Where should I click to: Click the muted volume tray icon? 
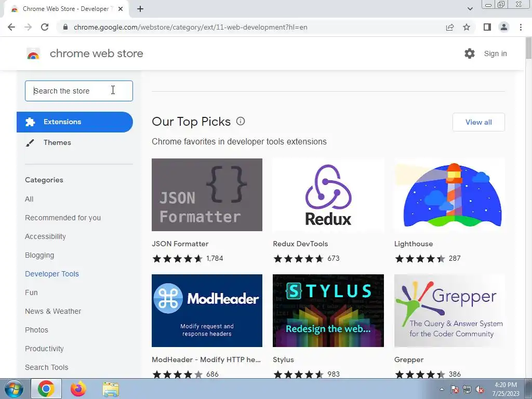tap(480, 389)
